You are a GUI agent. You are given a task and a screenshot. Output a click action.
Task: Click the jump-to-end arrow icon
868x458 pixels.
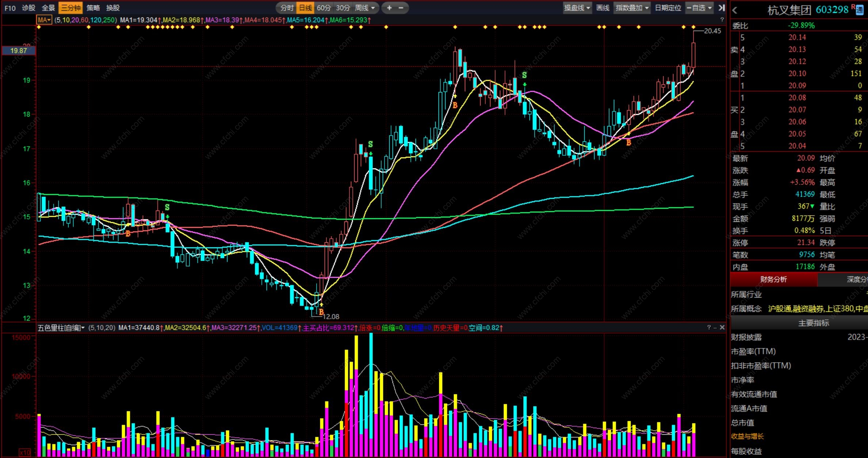click(721, 8)
